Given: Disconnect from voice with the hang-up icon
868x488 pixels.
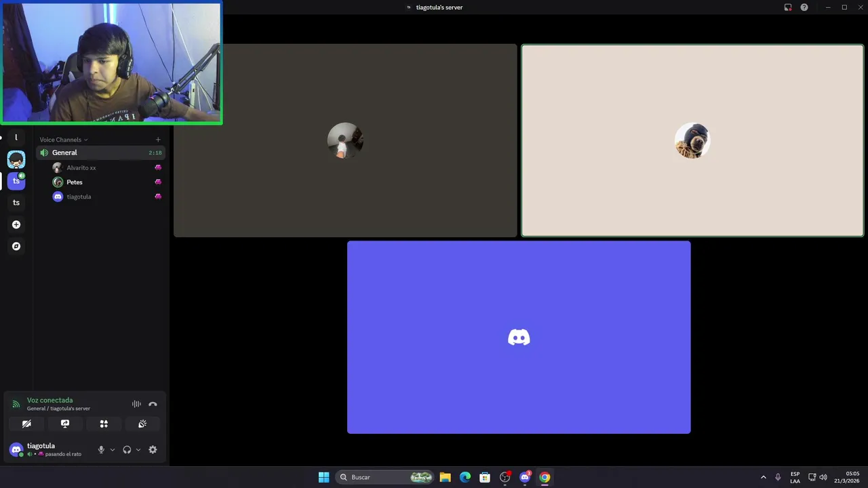Looking at the screenshot, I should [153, 404].
